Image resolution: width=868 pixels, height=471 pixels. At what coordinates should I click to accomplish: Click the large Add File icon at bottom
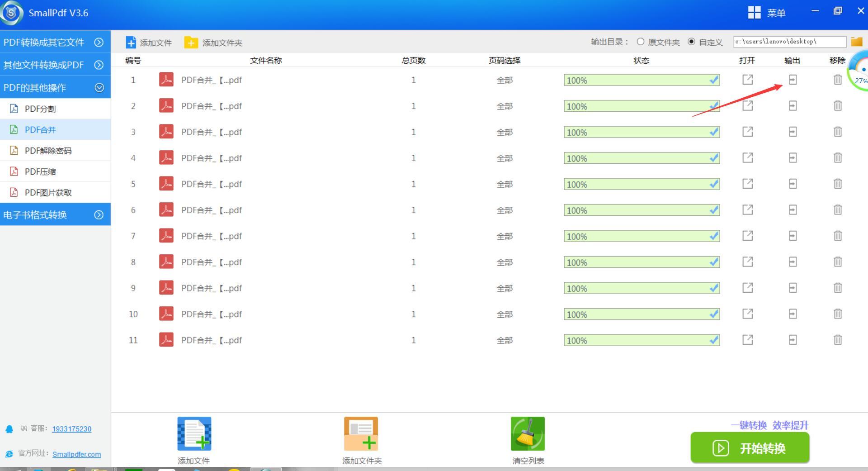(194, 434)
